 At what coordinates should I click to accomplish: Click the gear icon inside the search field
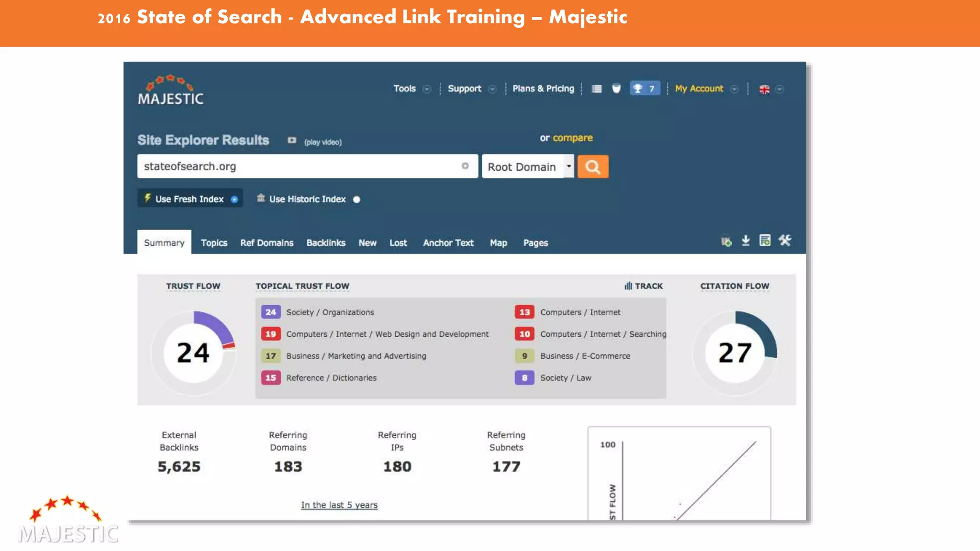click(465, 166)
